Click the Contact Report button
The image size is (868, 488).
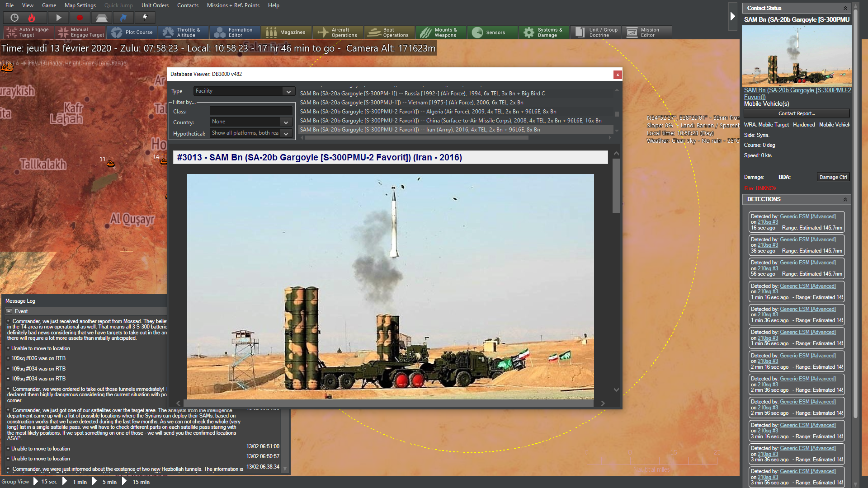pyautogui.click(x=797, y=113)
